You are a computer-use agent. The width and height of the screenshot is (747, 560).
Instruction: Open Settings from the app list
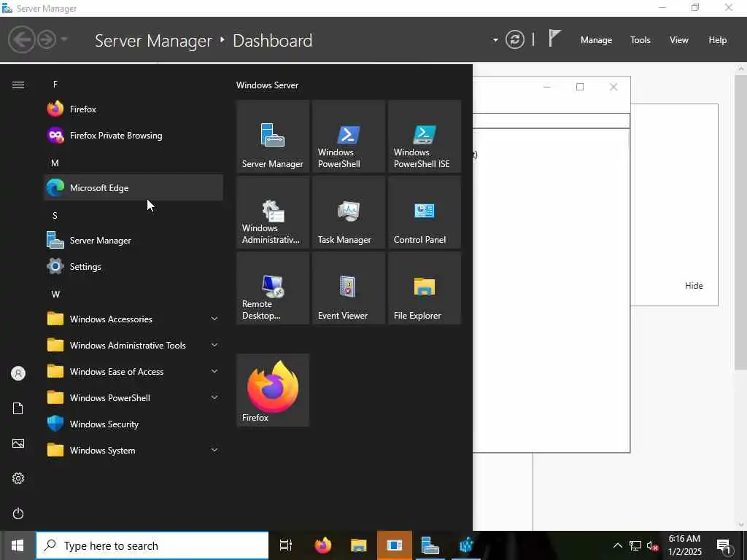133,266
